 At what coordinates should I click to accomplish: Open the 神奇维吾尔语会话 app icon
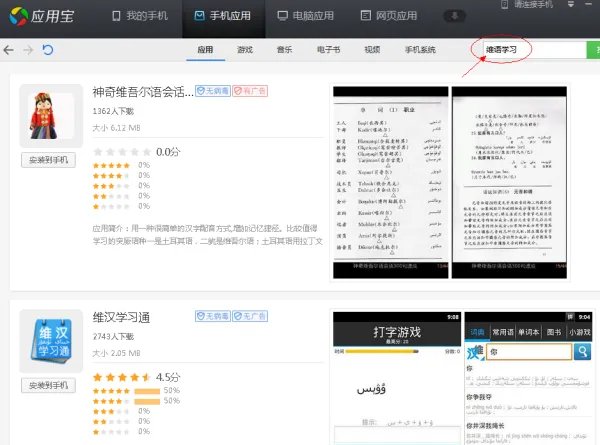click(51, 116)
